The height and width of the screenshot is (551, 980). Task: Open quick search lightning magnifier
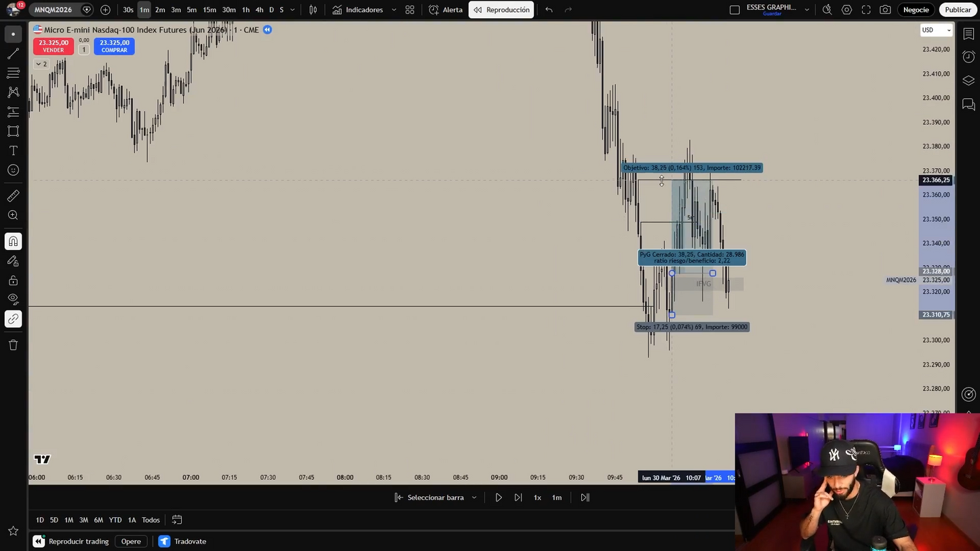(827, 9)
